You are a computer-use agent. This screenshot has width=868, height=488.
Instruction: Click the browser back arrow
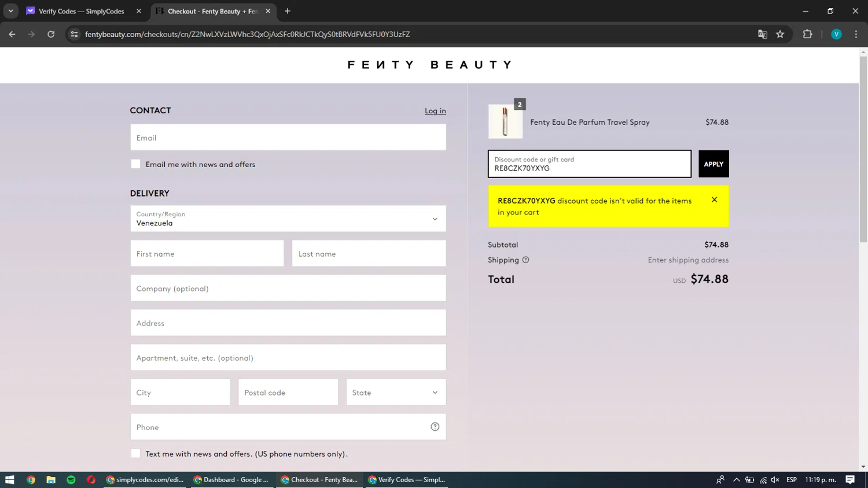(12, 34)
